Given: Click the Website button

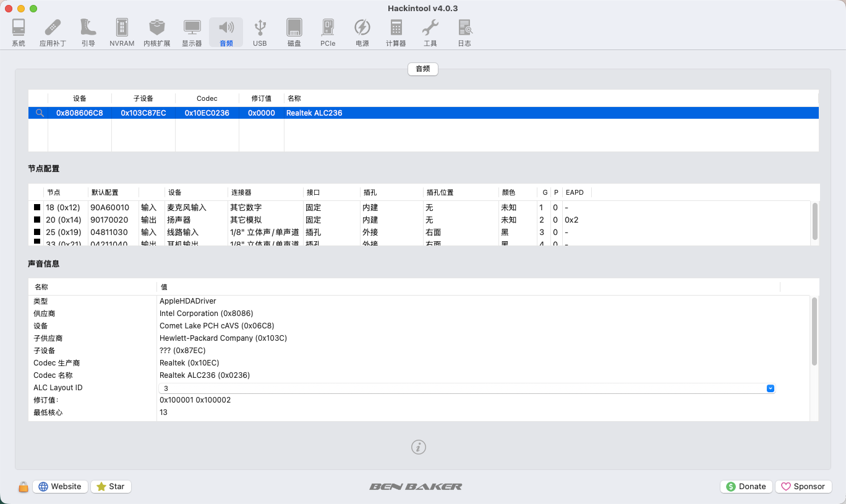Looking at the screenshot, I should pos(60,487).
